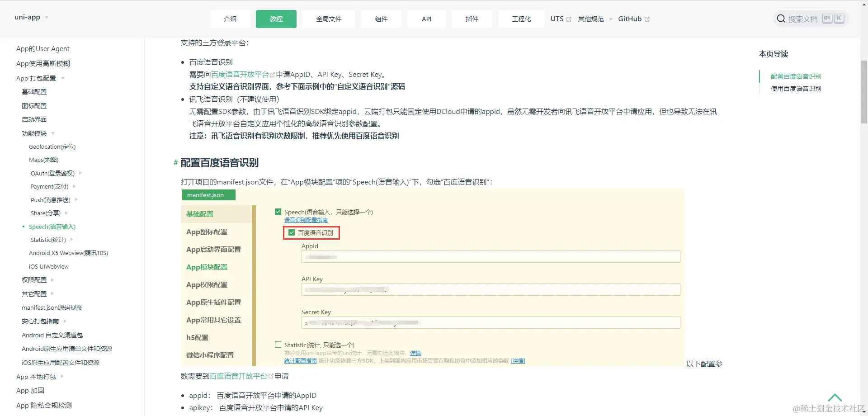Select App模块配置 in manifest menu
868x416 pixels.
207,267
